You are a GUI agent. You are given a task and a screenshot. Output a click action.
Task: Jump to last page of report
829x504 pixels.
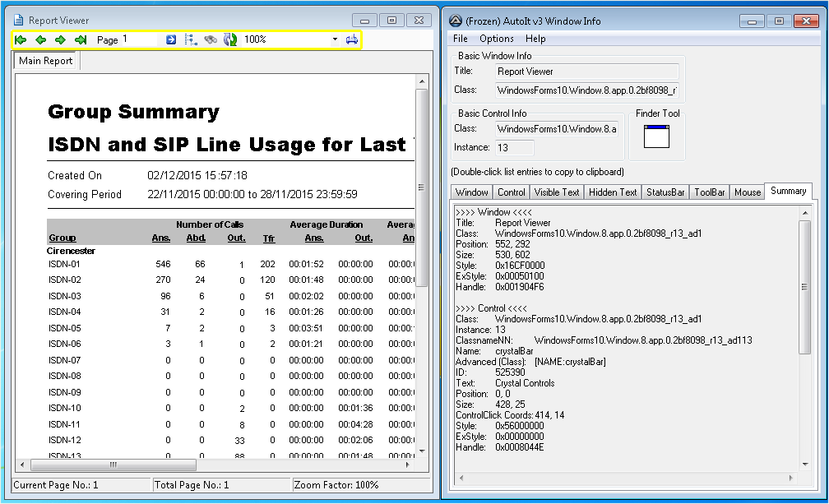click(80, 39)
